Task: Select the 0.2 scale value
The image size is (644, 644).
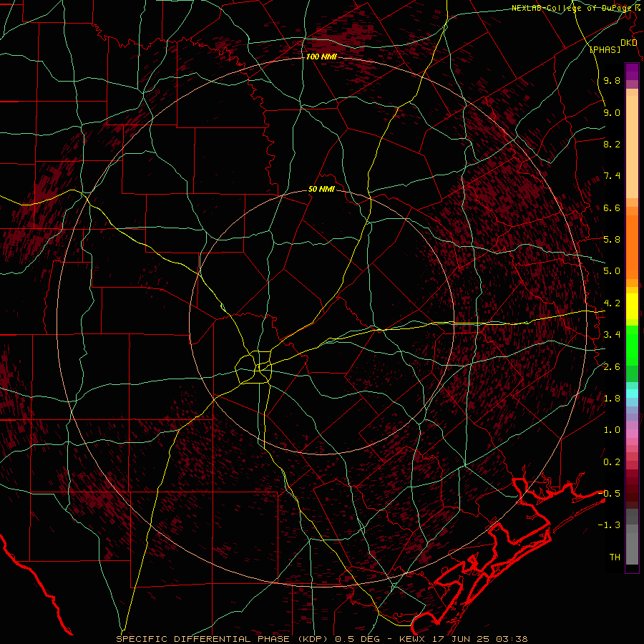Action: pos(612,462)
